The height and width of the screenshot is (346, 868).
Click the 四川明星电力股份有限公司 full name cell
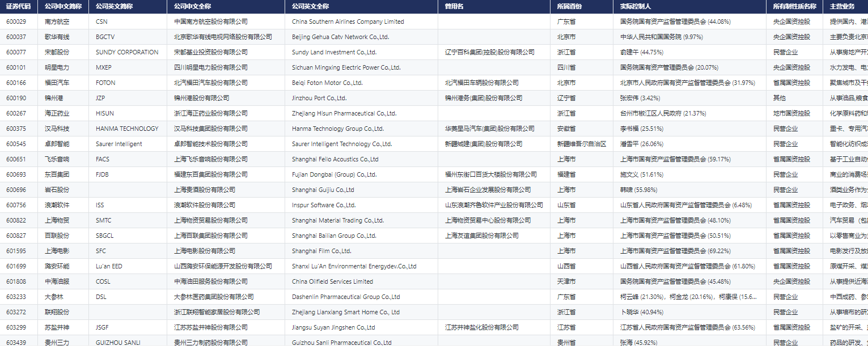pos(226,67)
